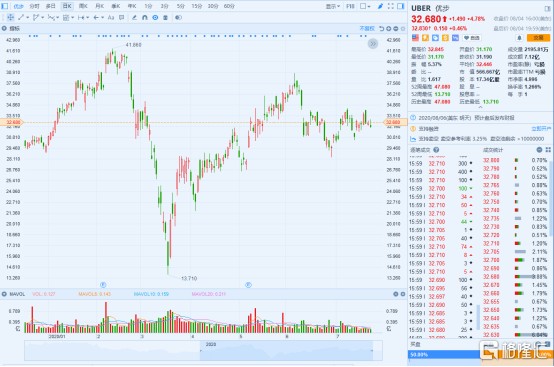Expand chart with double-arrow button

pos(373,44)
